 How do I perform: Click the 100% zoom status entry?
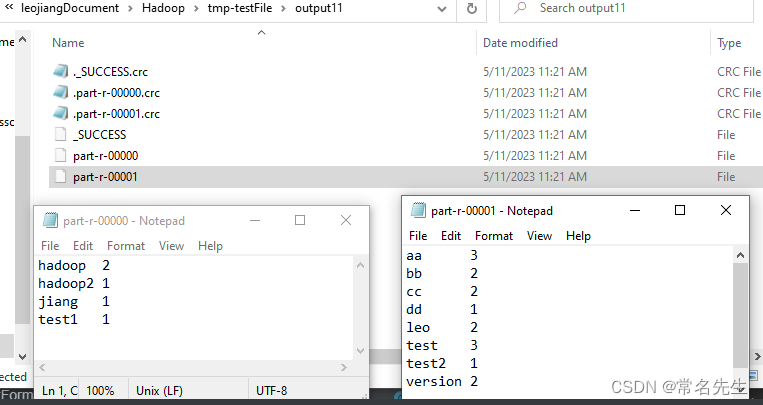tap(100, 390)
